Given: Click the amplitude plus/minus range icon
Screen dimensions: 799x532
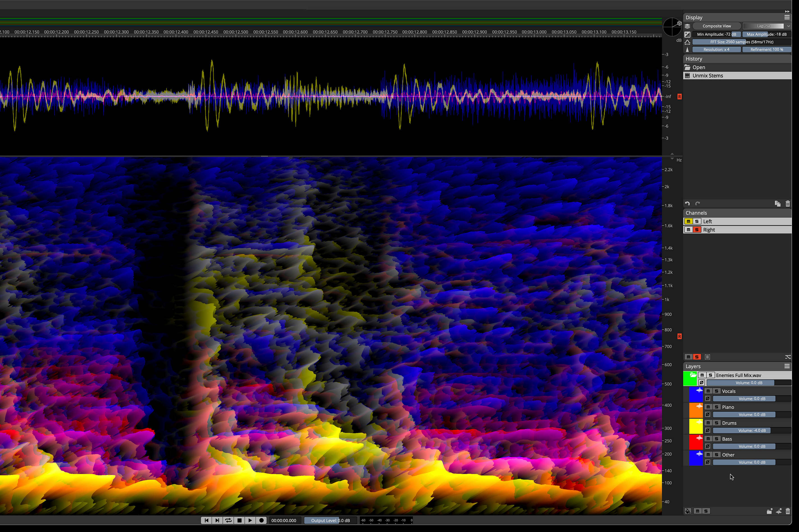Looking at the screenshot, I should (687, 34).
